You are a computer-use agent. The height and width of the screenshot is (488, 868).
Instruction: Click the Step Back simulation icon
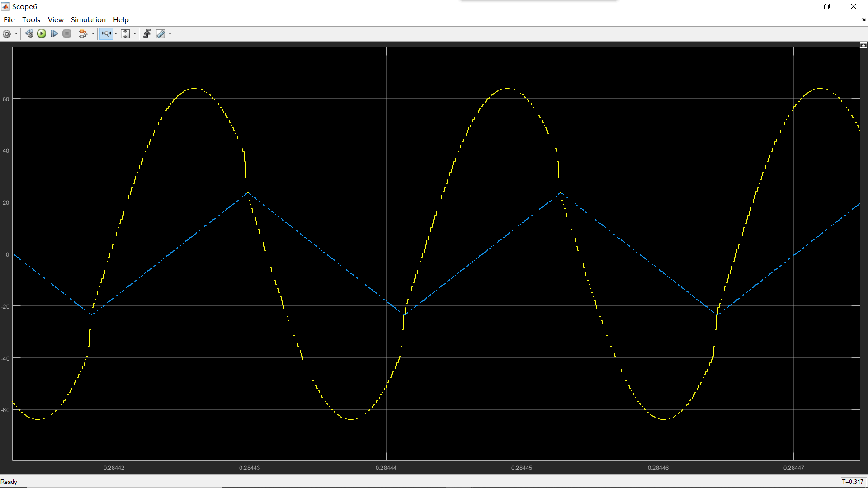[29, 34]
